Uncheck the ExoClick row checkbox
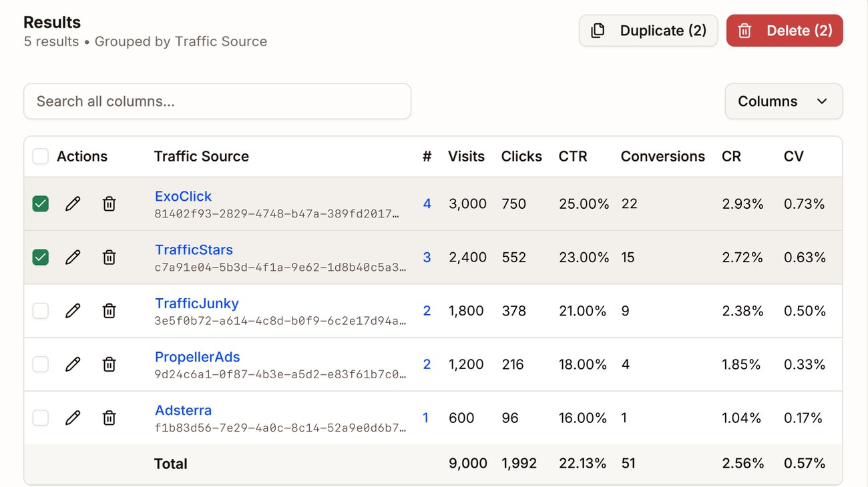 (x=41, y=204)
